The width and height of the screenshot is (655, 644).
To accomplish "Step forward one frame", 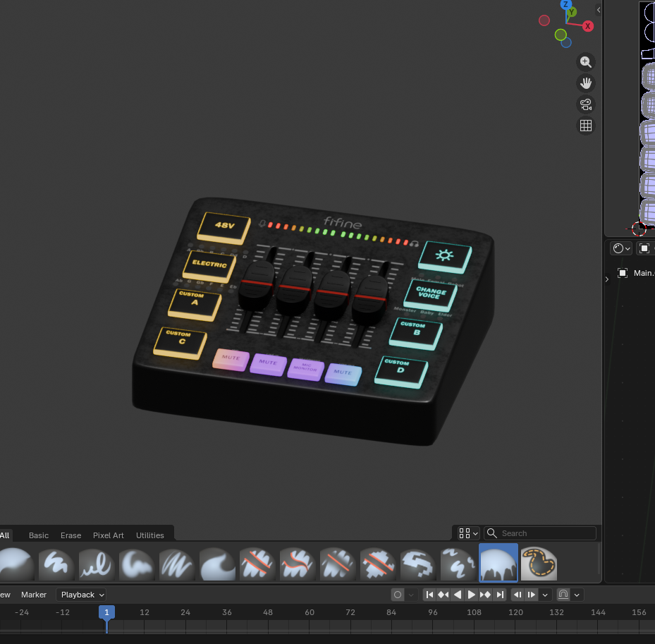I will 532,595.
